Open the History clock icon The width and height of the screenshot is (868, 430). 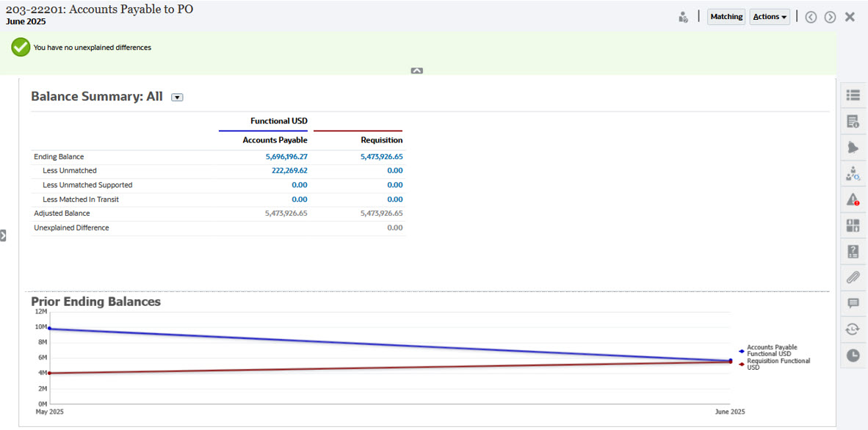tap(853, 354)
